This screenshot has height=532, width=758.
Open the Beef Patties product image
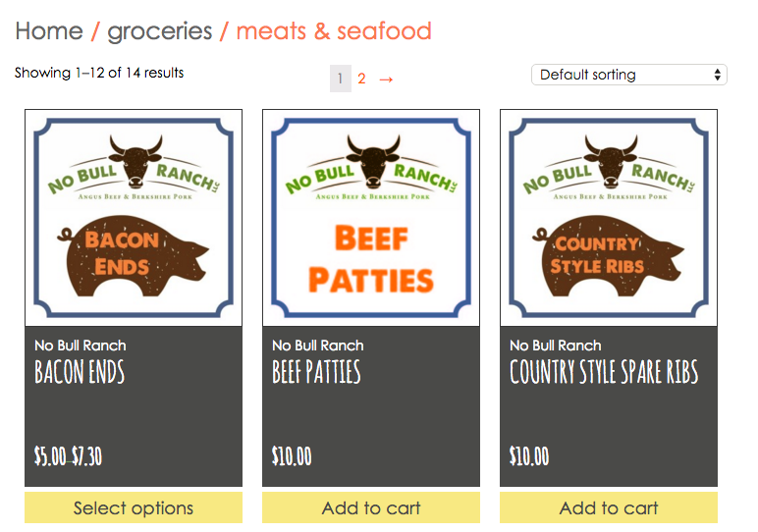(x=371, y=218)
